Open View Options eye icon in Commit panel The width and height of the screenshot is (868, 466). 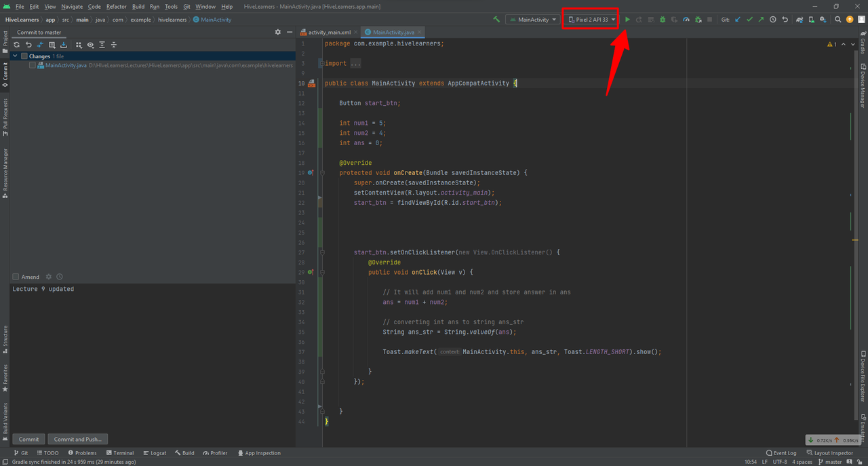point(90,45)
